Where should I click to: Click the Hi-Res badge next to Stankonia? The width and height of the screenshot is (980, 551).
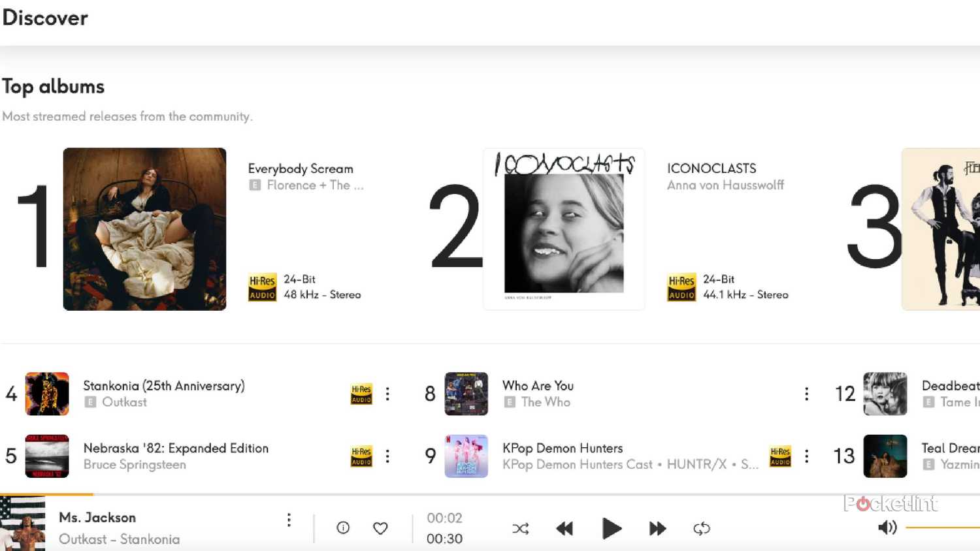[361, 394]
